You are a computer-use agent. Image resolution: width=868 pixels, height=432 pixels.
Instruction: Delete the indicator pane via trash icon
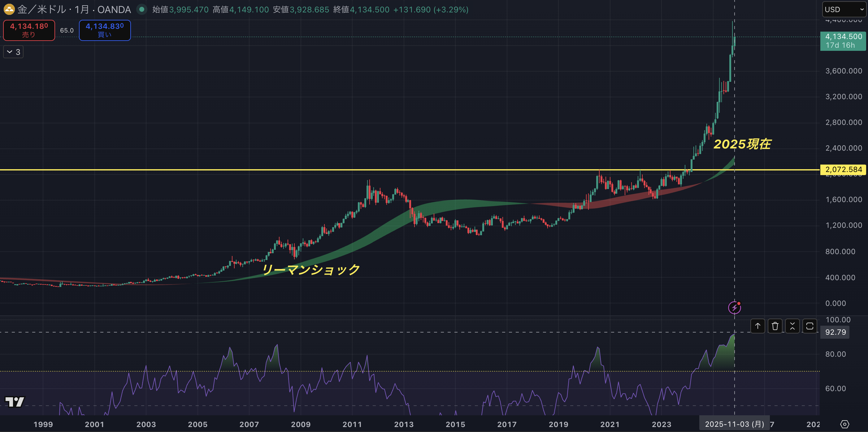tap(775, 326)
